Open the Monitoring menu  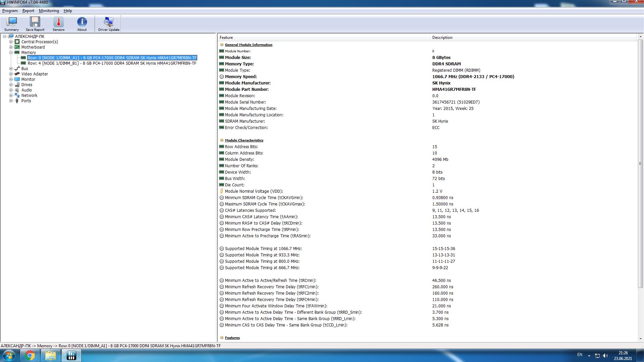tap(49, 11)
